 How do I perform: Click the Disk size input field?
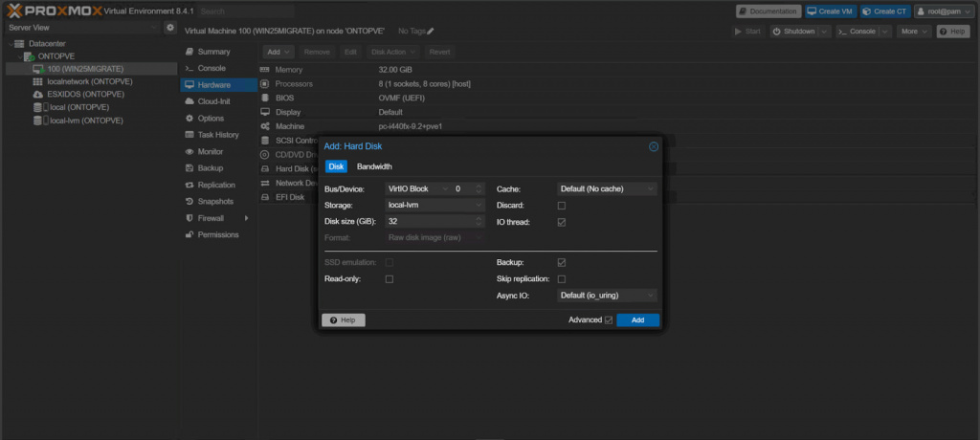point(429,221)
